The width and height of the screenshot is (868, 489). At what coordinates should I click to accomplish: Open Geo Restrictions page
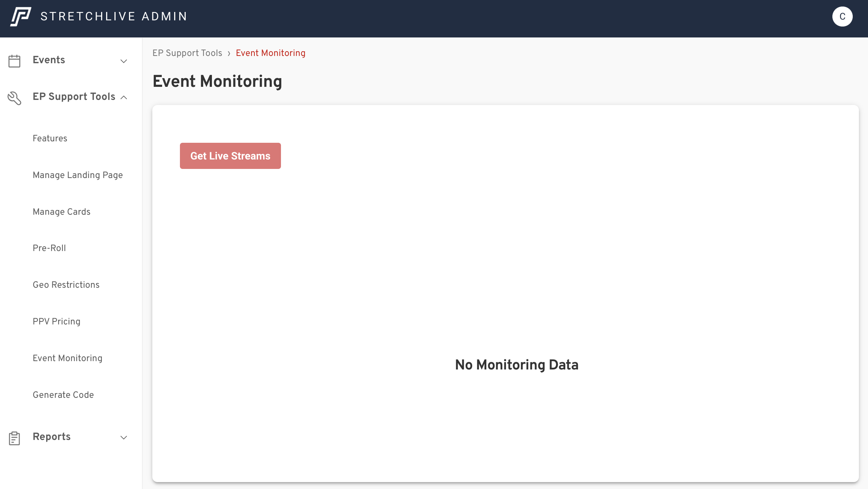point(66,285)
